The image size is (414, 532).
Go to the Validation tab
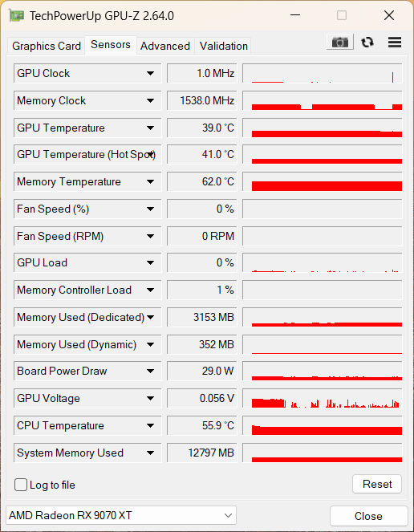(x=223, y=46)
